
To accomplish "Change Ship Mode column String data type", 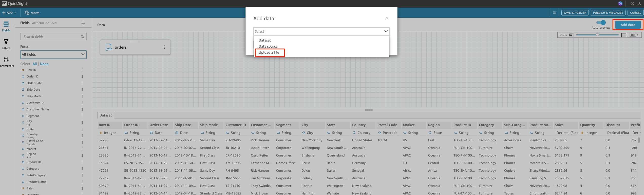I will click(208, 133).
